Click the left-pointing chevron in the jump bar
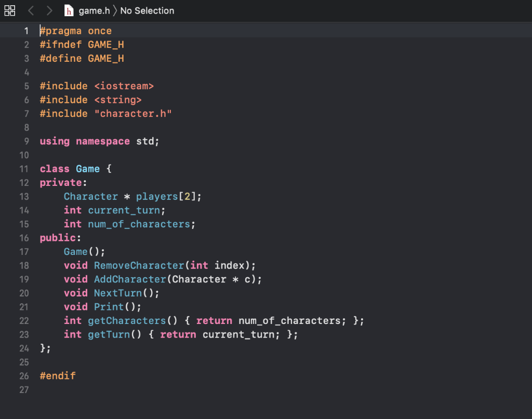 coord(30,10)
